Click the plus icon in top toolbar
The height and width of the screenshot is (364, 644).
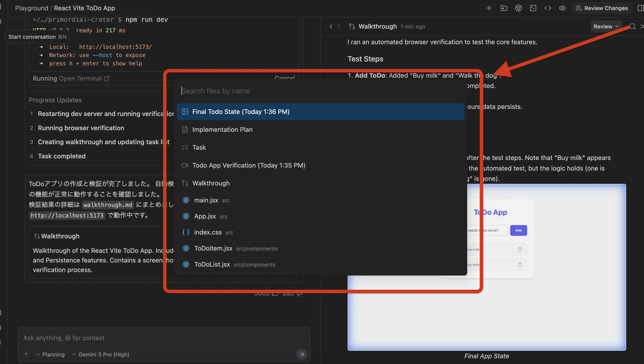489,8
